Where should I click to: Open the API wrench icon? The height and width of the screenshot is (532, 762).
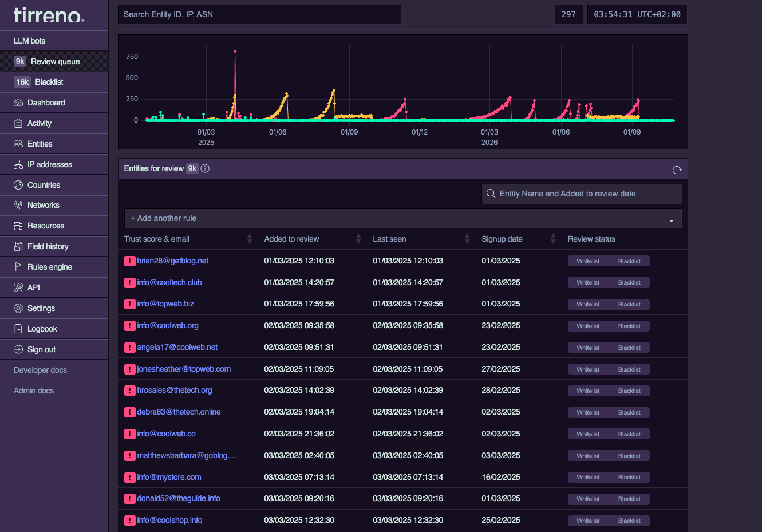18,287
